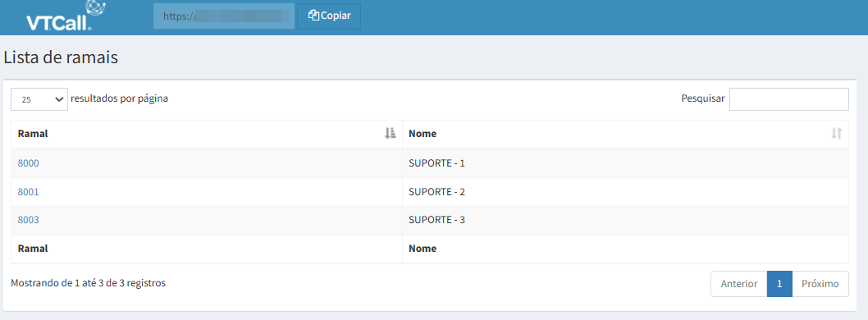
Task: Click the VTCall logo
Action: click(x=66, y=16)
